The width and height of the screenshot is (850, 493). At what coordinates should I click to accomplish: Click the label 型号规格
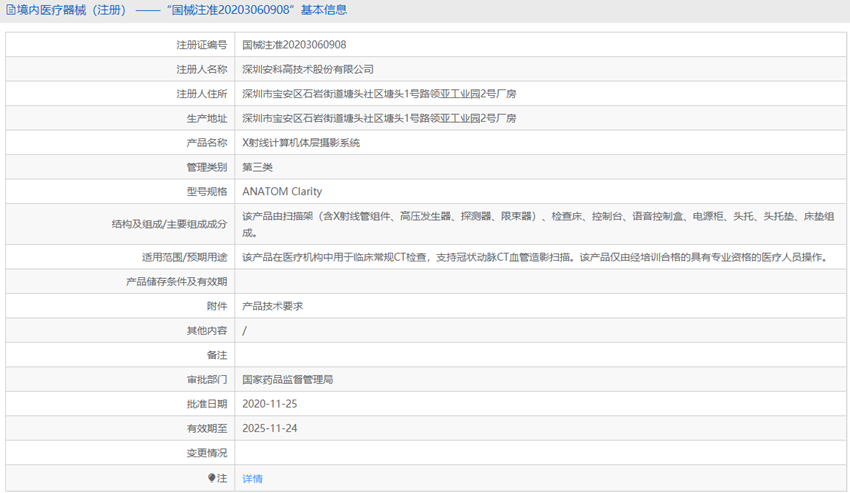click(x=207, y=191)
